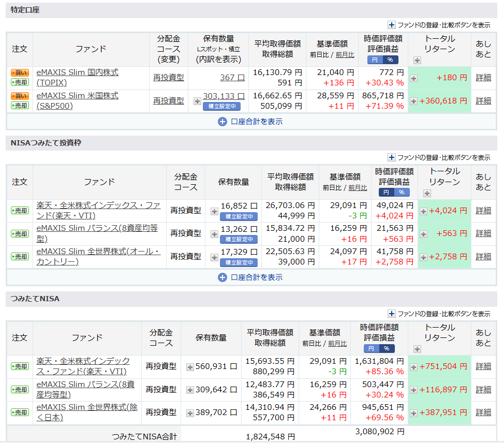This screenshot has width=504, height=443.
Task: Switch つみたてNISA 評価損益 to % display
Action: pyautogui.click(x=387, y=348)
